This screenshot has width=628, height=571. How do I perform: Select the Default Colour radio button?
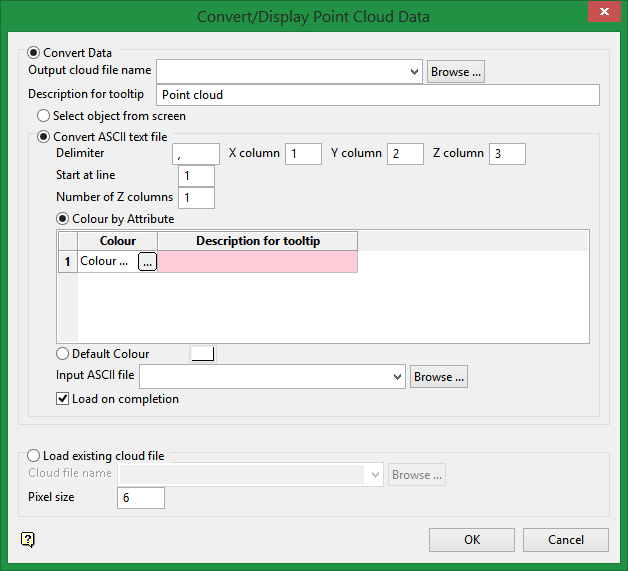pos(62,354)
